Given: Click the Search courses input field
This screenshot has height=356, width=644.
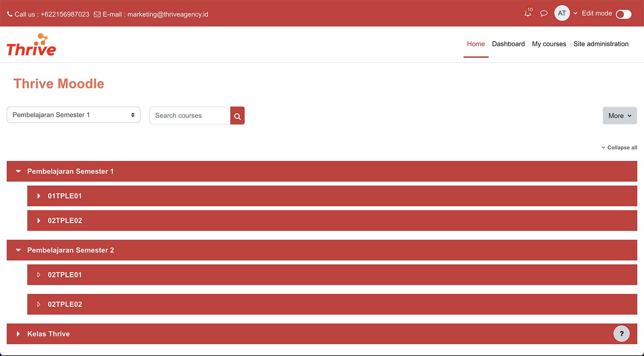Looking at the screenshot, I should pos(190,116).
